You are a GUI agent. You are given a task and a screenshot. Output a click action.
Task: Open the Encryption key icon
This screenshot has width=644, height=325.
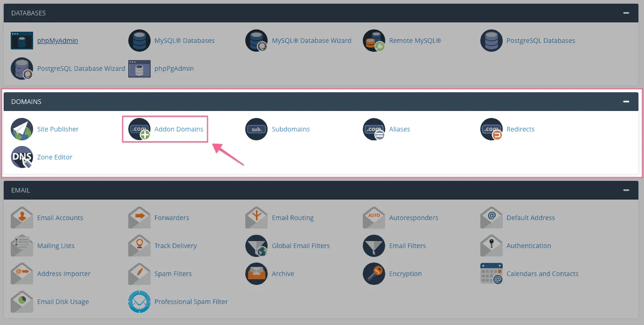(x=374, y=274)
